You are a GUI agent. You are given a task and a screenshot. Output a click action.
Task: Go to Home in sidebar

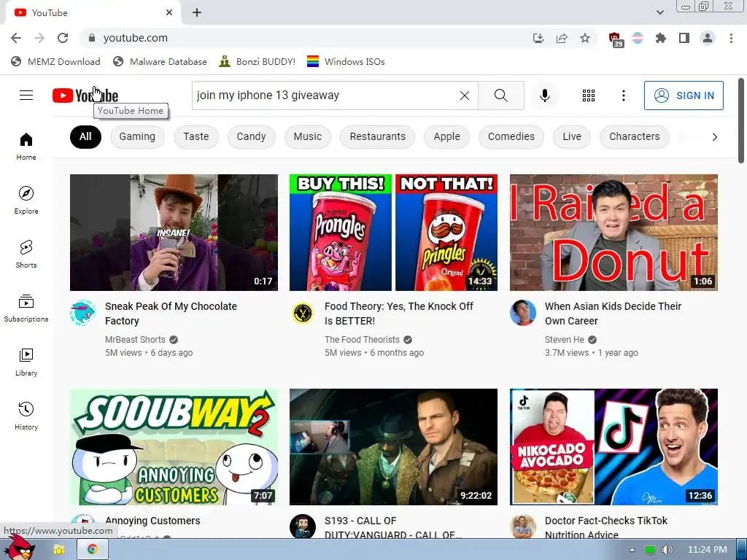pyautogui.click(x=26, y=146)
